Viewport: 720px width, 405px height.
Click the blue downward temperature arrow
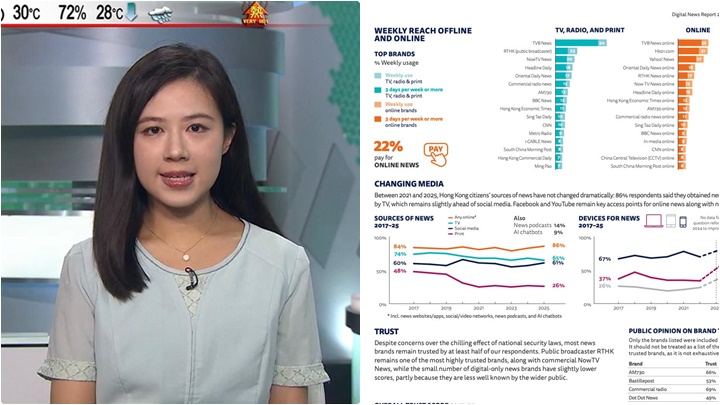tap(131, 12)
